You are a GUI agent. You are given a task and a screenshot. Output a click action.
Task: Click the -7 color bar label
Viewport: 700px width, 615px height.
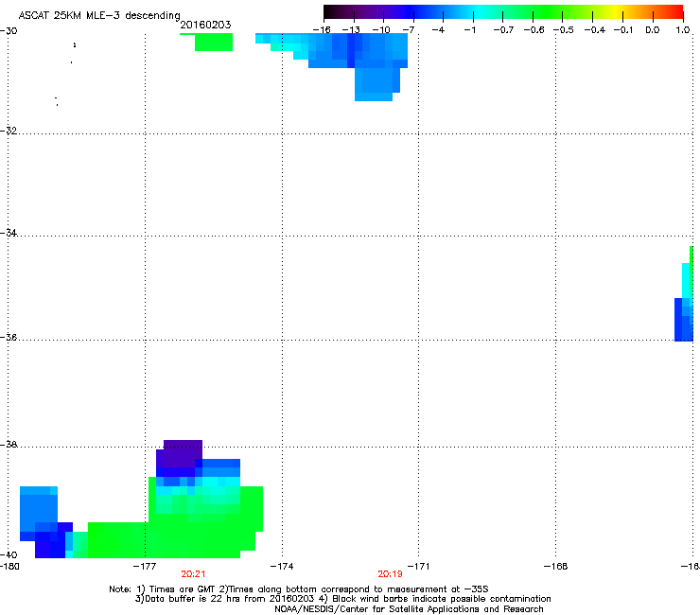pos(409,30)
